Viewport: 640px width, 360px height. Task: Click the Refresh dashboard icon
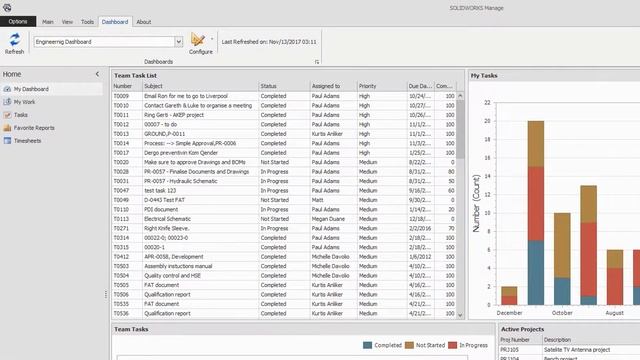15,40
